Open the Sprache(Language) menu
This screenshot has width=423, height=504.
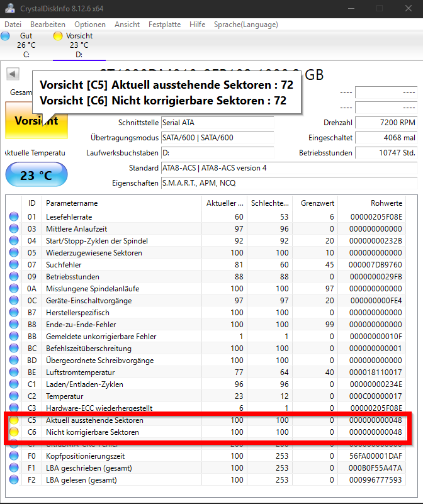tap(245, 25)
